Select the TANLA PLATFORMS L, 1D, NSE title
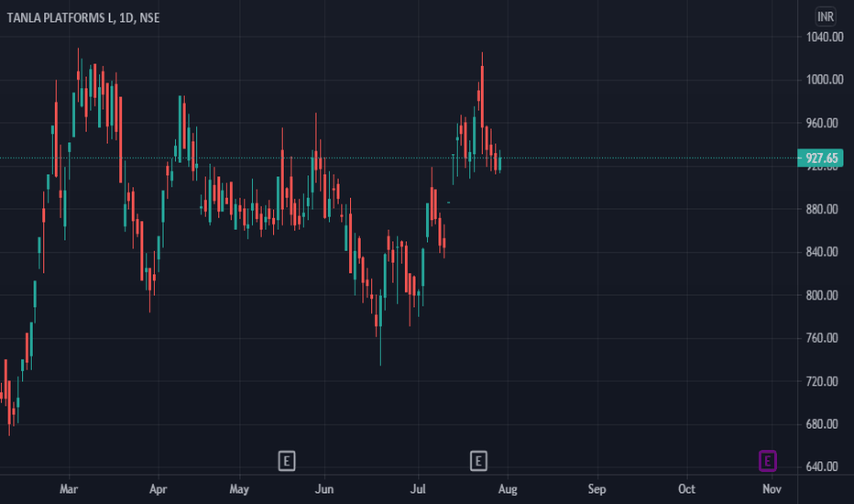This screenshot has width=854, height=504. (x=83, y=18)
